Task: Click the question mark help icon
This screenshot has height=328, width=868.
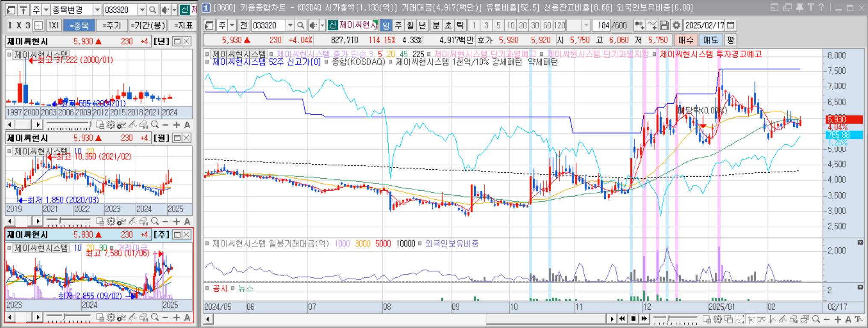Action: click(821, 8)
